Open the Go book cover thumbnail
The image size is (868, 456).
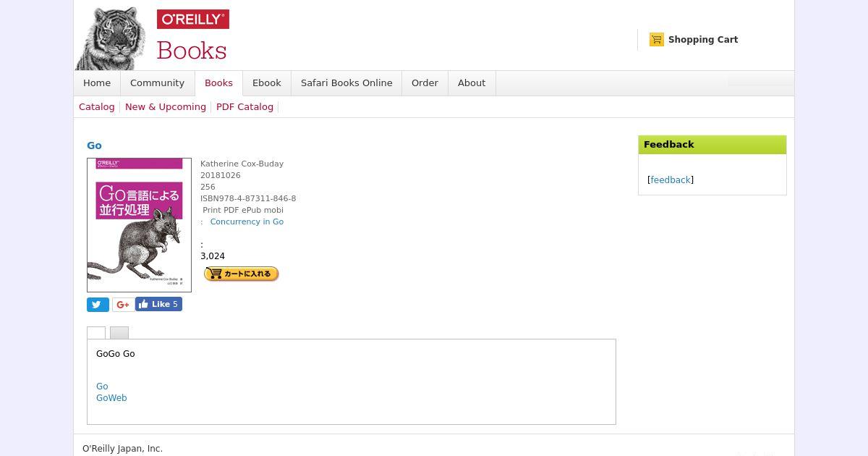click(x=139, y=225)
